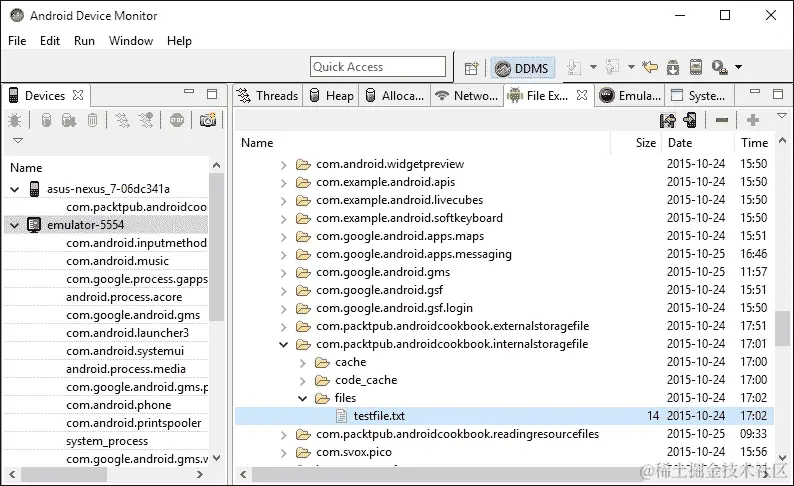Click the File Explorer vertical scrollbar thumb
The height and width of the screenshot is (486, 794).
point(782,328)
